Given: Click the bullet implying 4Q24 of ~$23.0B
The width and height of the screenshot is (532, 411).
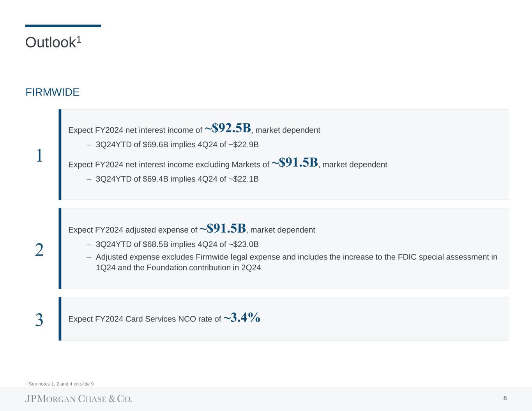Looking at the screenshot, I should (x=177, y=245).
